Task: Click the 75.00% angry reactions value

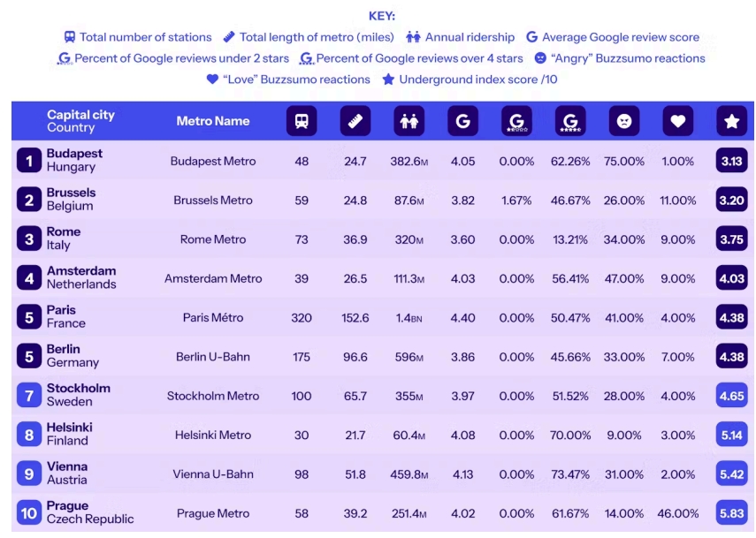Action: click(x=624, y=161)
